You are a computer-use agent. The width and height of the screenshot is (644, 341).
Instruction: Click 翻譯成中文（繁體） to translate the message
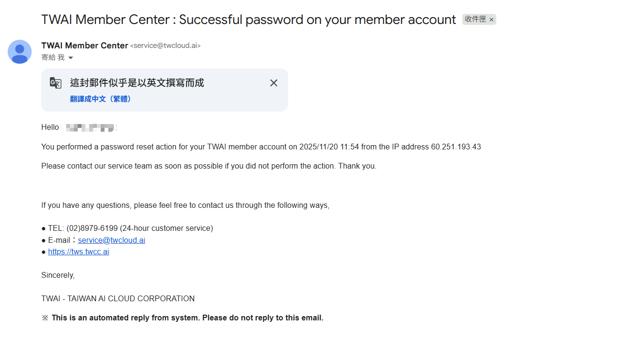[x=101, y=99]
